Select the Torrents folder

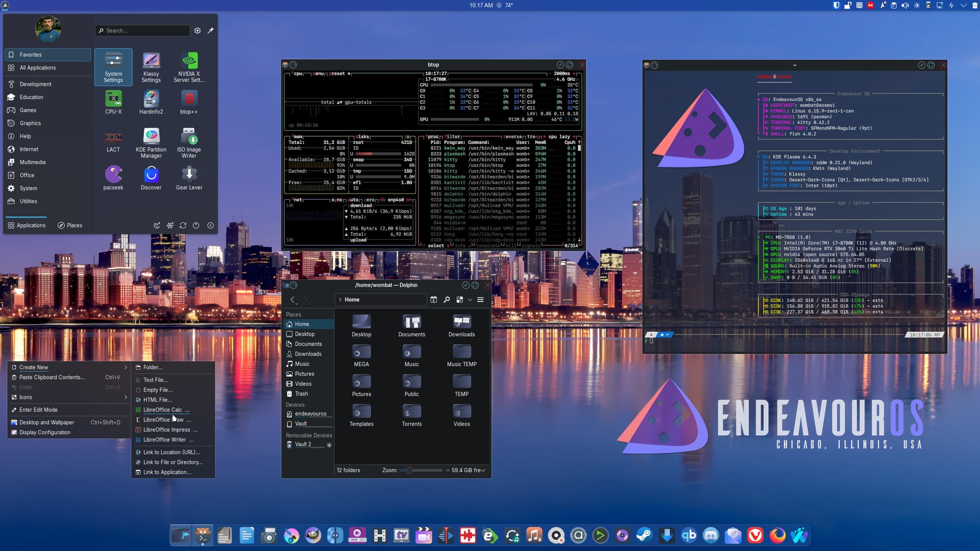[x=411, y=415]
